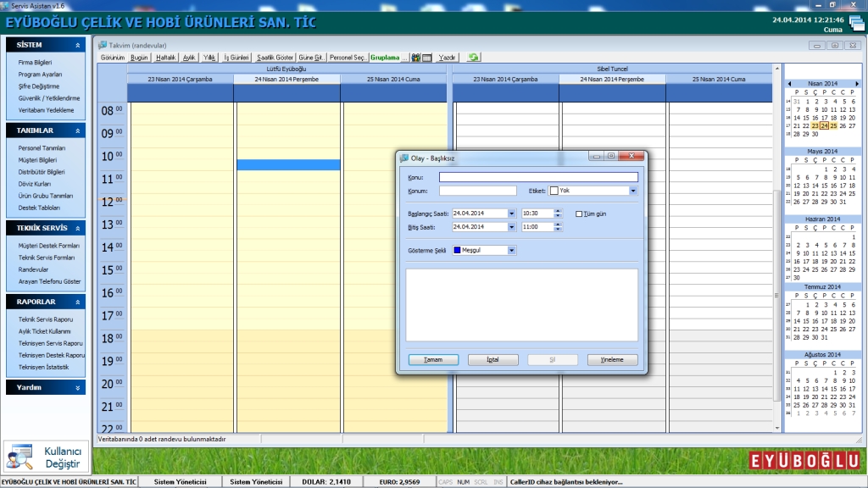Open Program Ayarları in sidebar
The width and height of the screenshot is (868, 488).
pos(40,75)
